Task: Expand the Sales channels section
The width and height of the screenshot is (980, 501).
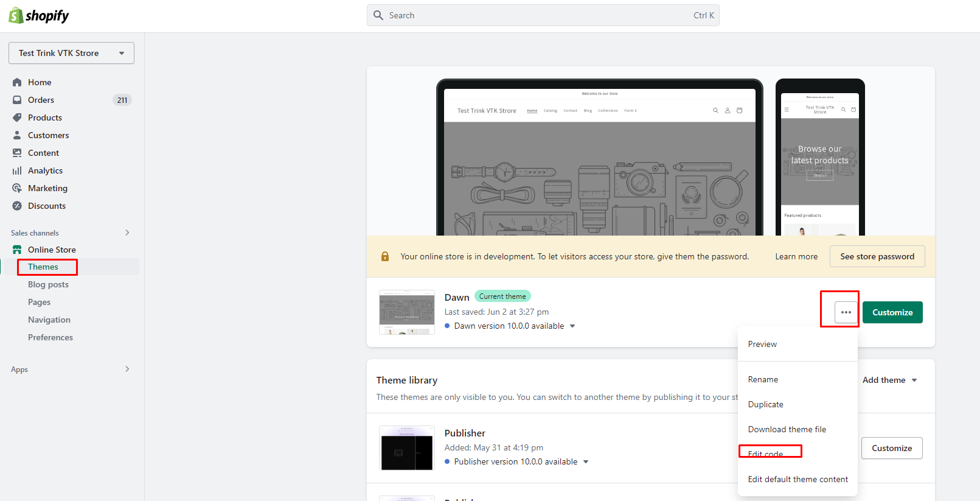Action: (x=127, y=233)
